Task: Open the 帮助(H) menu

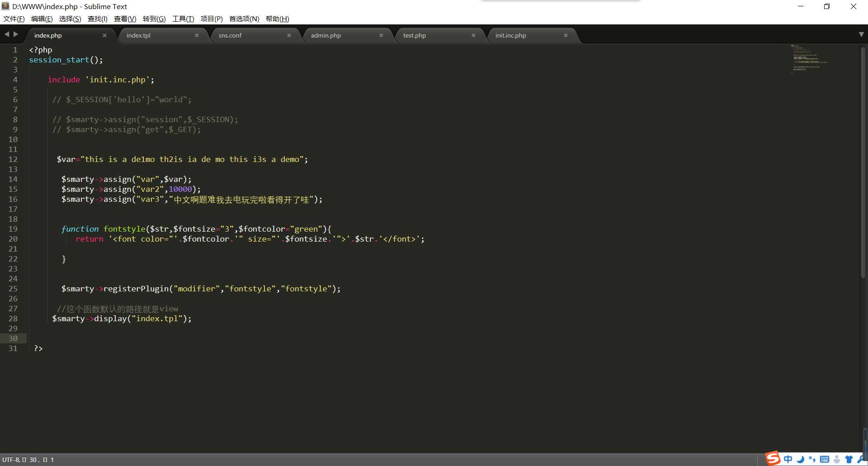Action: pos(277,19)
